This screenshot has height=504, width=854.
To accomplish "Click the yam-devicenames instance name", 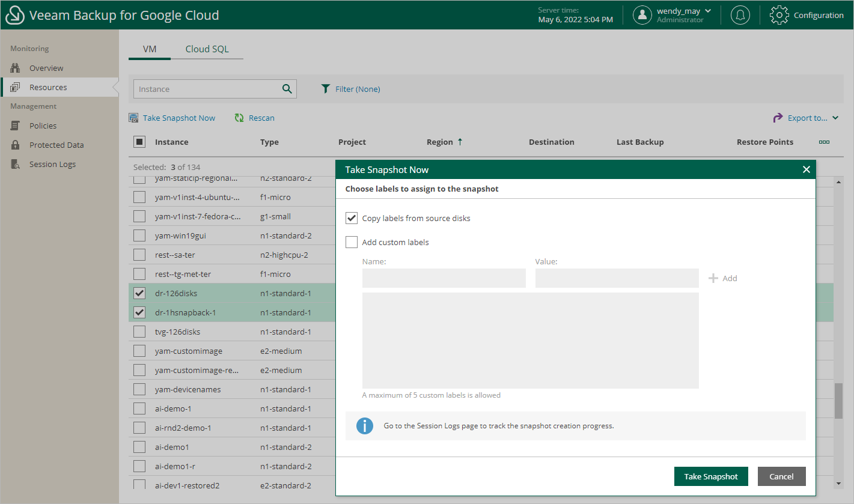I will (x=188, y=389).
